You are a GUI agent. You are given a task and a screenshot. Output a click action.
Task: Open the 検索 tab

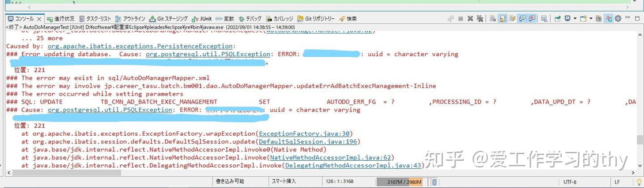point(348,19)
